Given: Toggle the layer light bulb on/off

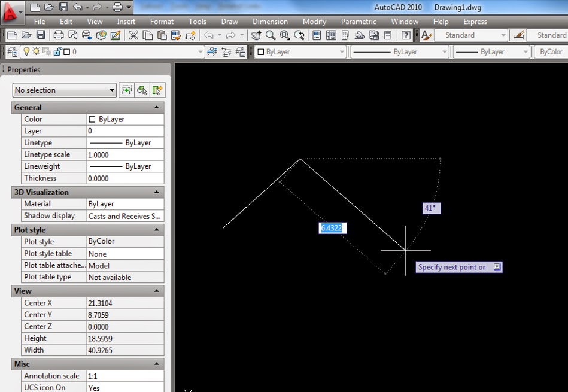Looking at the screenshot, I should pos(26,52).
